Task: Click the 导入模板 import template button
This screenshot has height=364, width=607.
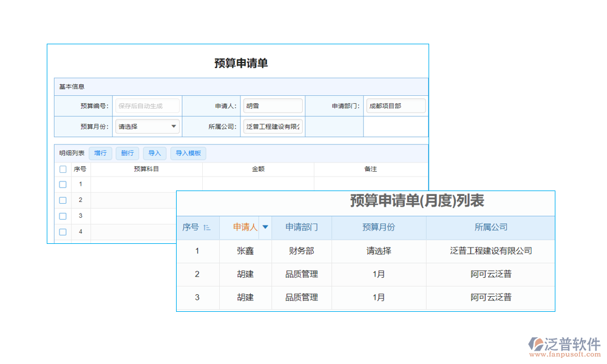Action: point(188,153)
